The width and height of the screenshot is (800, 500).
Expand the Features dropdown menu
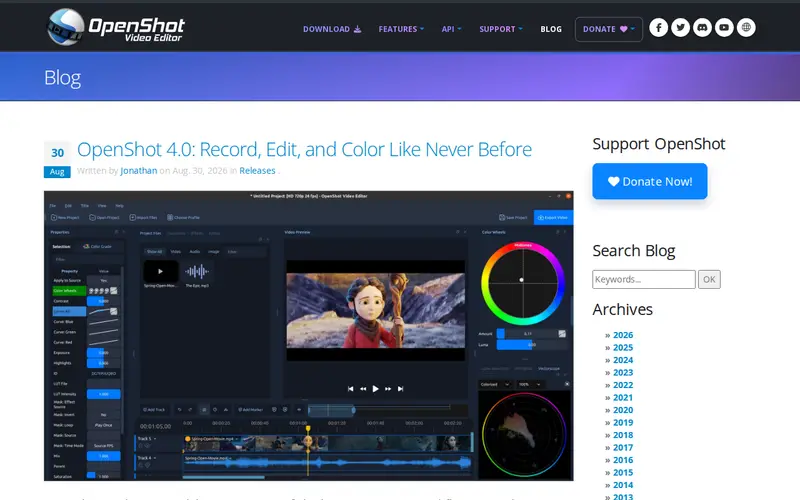[401, 29]
